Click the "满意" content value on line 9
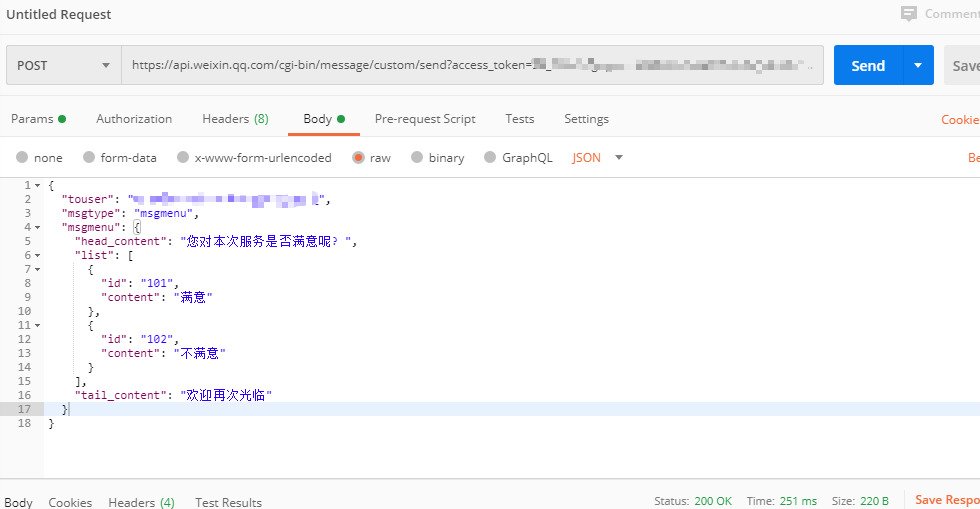The image size is (980, 509). tap(193, 298)
